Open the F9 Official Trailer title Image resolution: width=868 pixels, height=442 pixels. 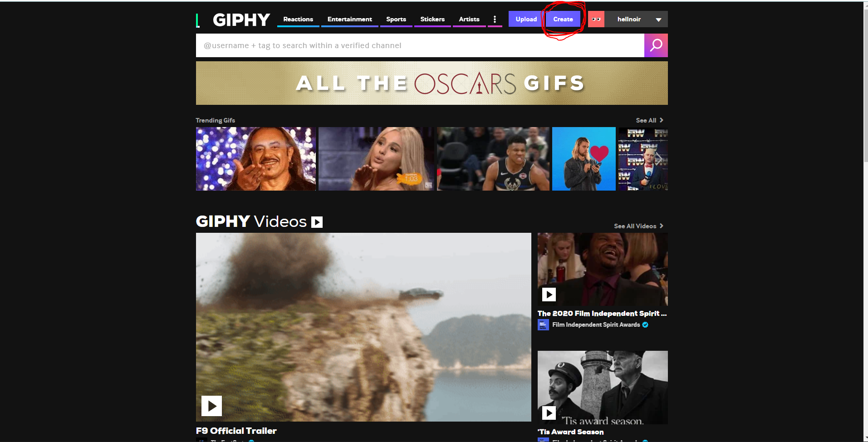coord(236,431)
